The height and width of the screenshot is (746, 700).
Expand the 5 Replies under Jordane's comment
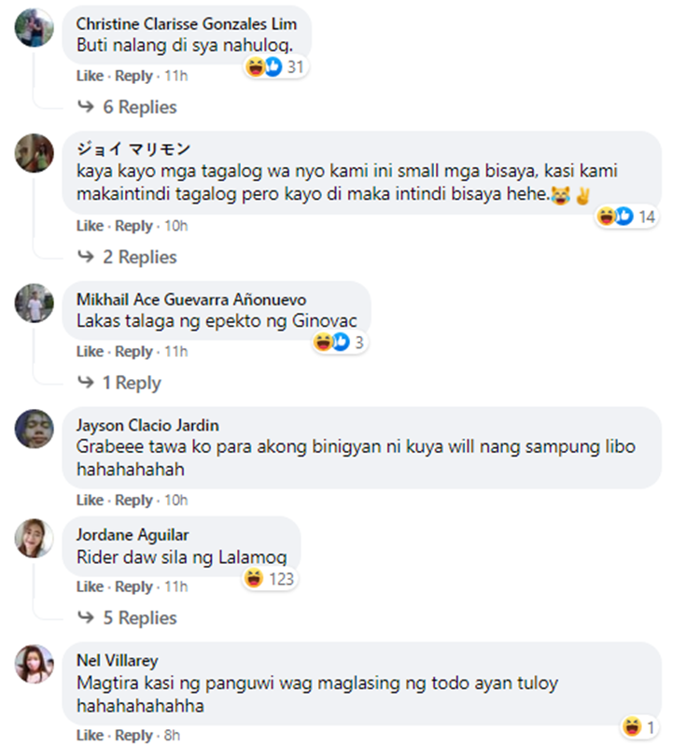coord(128,617)
